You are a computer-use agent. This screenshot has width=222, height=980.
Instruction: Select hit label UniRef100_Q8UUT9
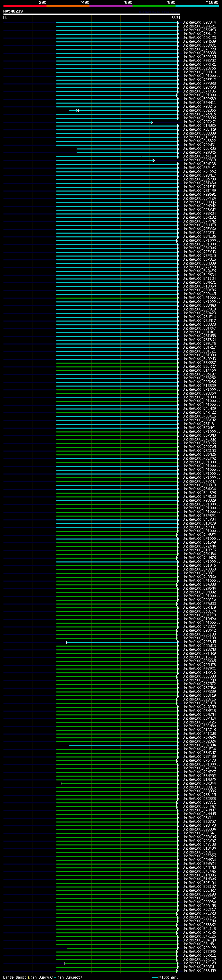point(199,225)
